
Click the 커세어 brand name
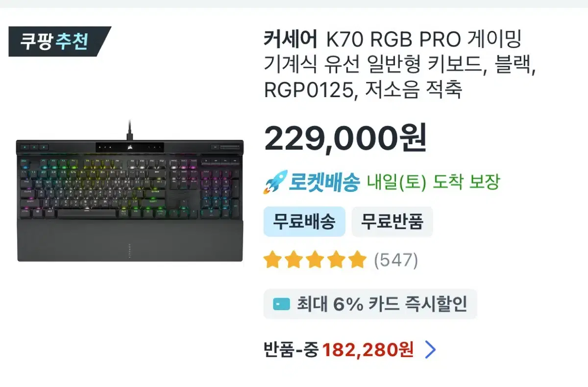(291, 39)
